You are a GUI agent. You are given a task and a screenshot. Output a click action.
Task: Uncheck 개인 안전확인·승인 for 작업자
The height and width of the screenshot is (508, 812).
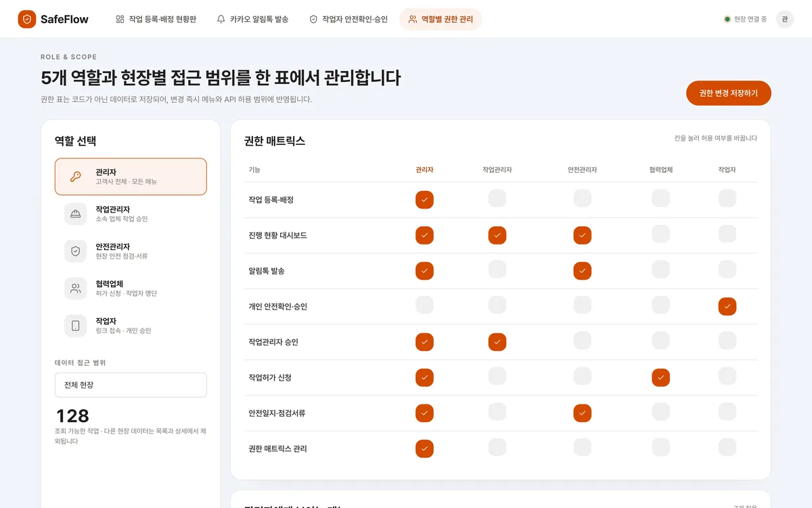(x=727, y=306)
